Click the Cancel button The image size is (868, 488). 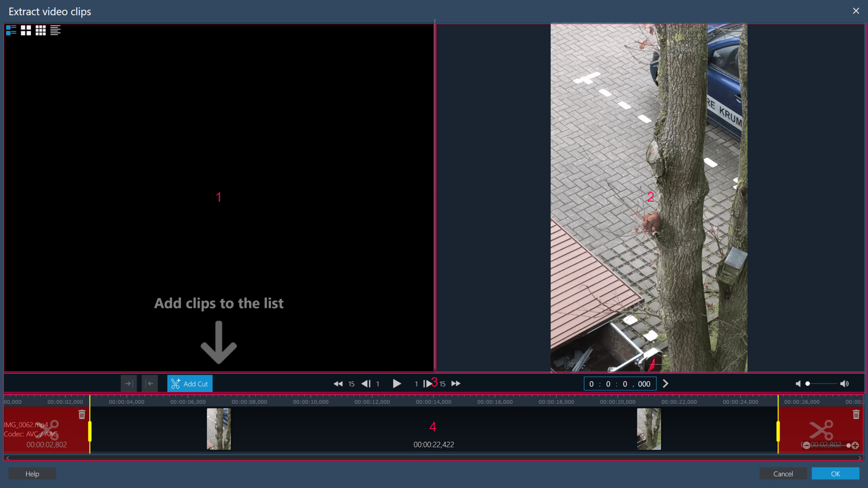click(783, 474)
